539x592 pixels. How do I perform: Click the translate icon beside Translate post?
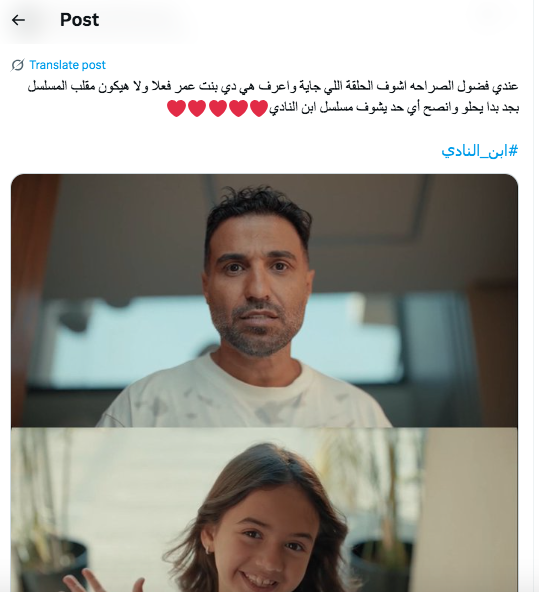[18, 65]
